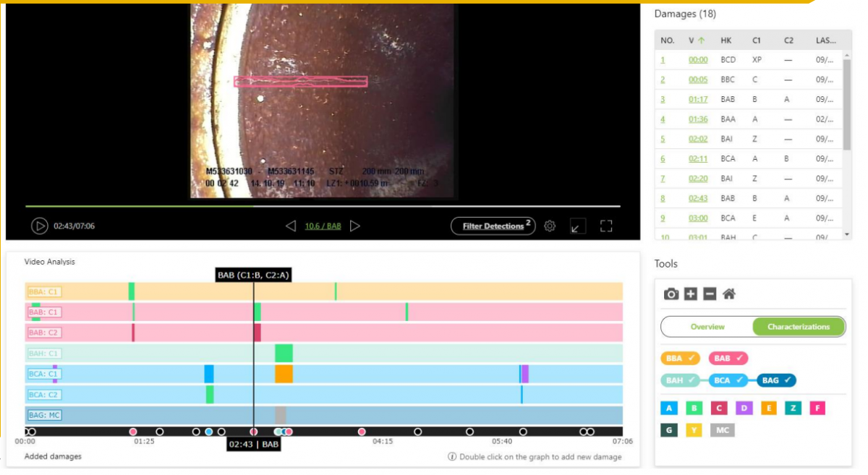Toggle the BCA filter chip

point(728,380)
